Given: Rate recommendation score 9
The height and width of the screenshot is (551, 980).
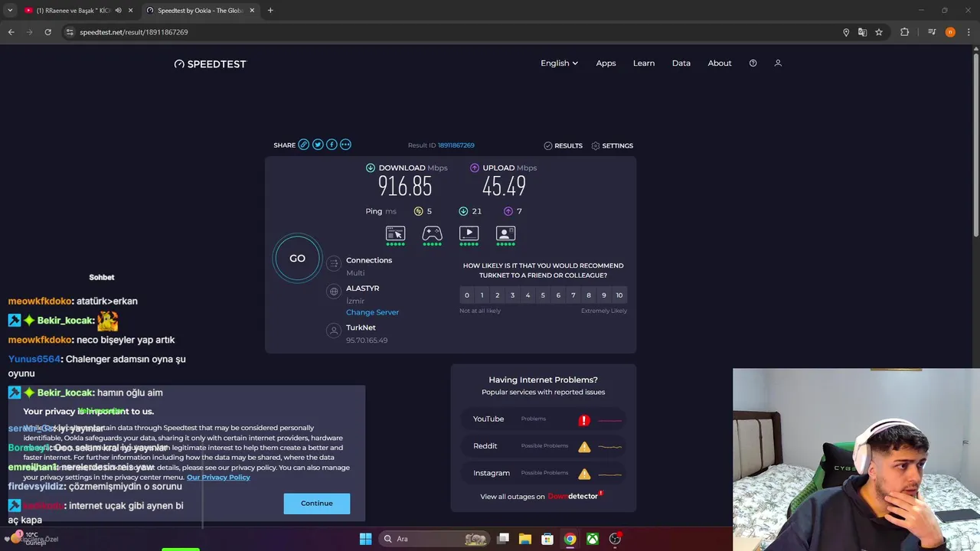Looking at the screenshot, I should pos(604,295).
